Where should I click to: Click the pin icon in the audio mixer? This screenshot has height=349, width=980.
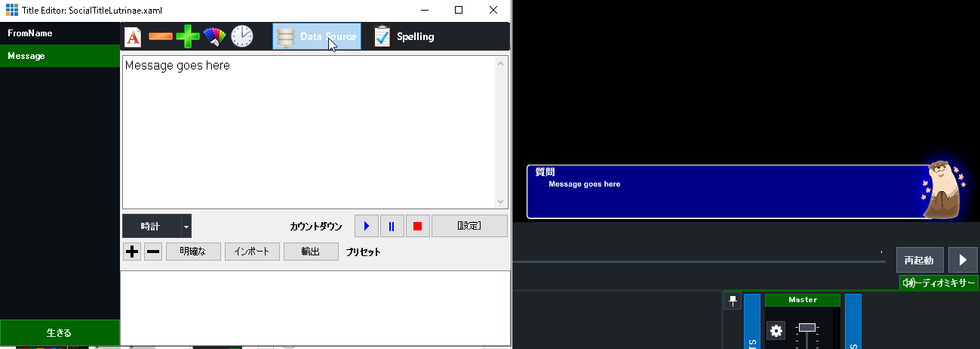[x=733, y=301]
